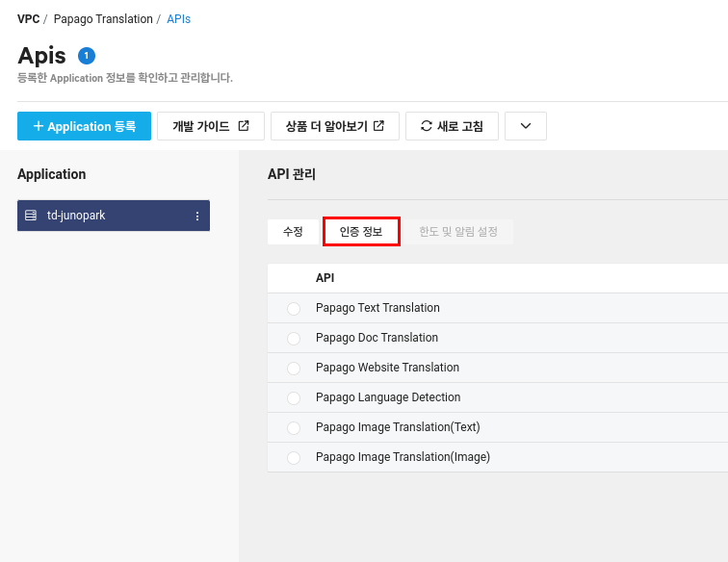Expand the chevron dropdown next to 새로 고침

(x=526, y=126)
